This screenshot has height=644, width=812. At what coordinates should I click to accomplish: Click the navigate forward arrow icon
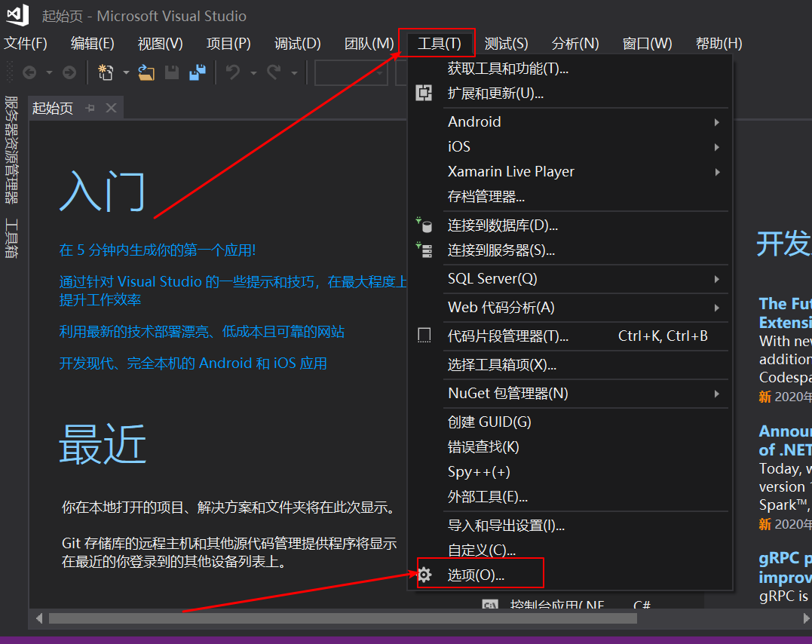pyautogui.click(x=69, y=72)
